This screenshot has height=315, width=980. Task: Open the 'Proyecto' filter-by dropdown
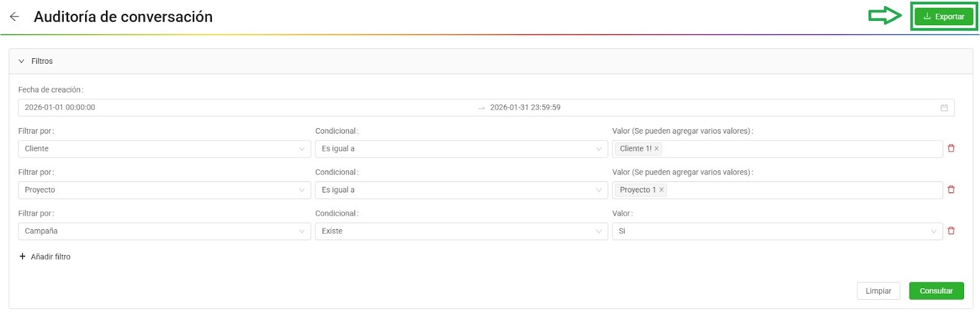[x=164, y=190]
